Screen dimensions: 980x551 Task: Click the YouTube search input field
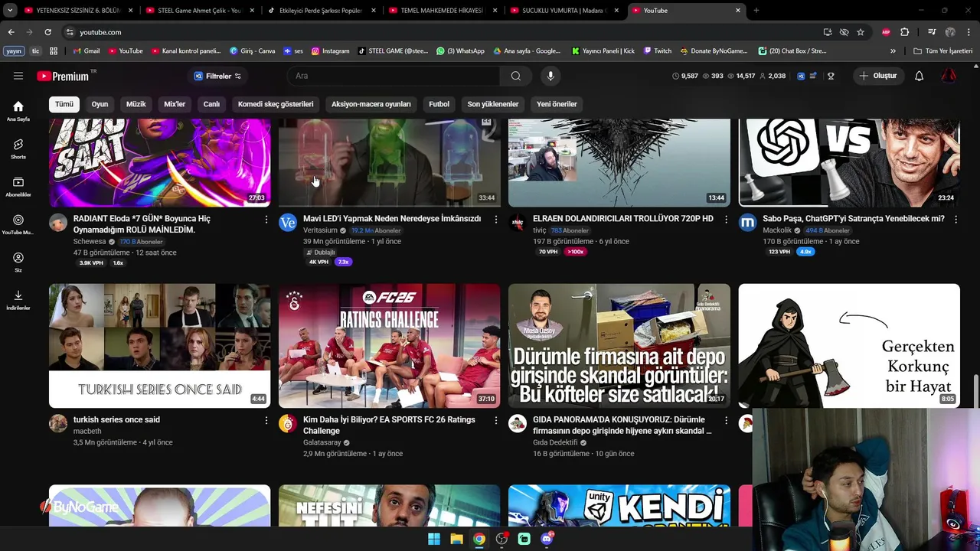[x=394, y=76]
